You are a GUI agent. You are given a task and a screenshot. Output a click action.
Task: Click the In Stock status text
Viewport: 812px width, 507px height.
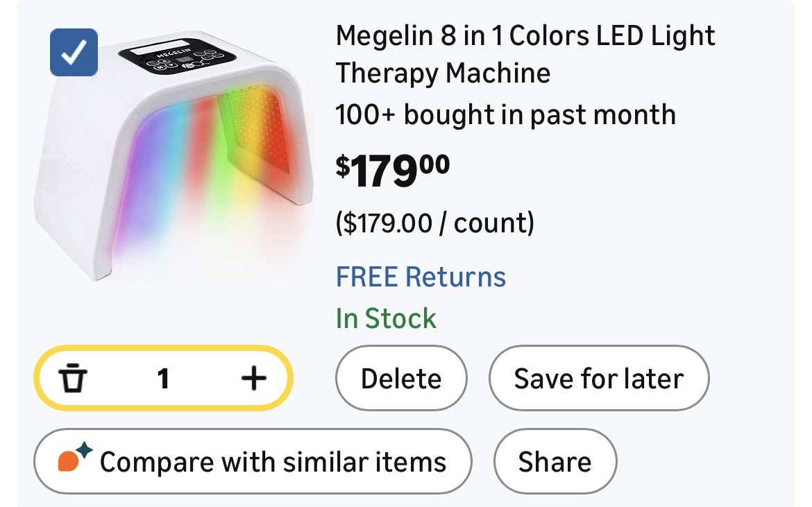(386, 318)
